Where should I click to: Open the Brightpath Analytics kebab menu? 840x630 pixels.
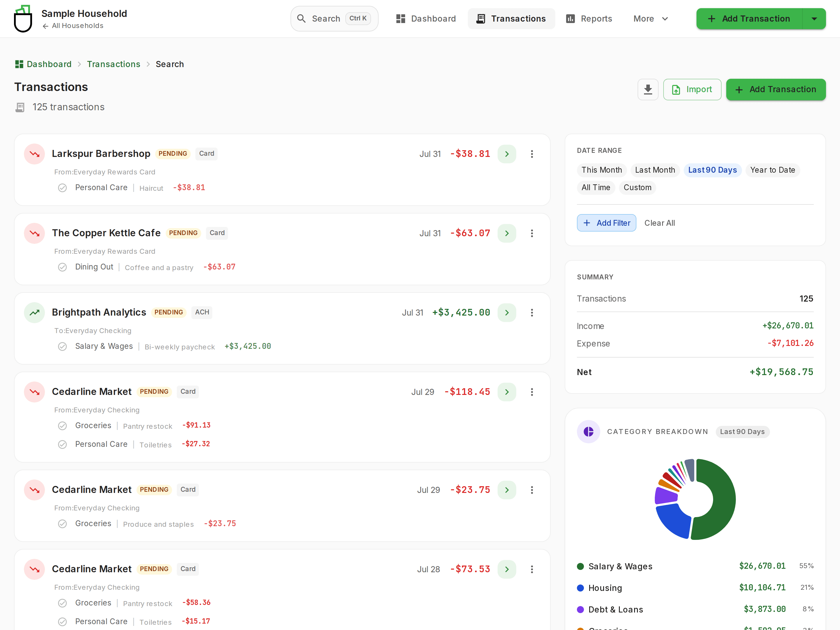[x=532, y=313]
